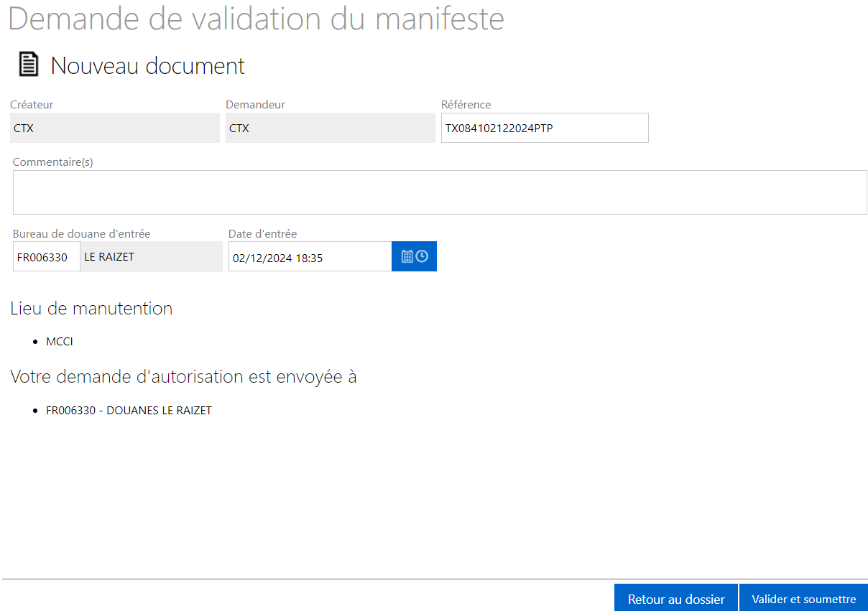Click the Date d'entrée text field
Viewport: 868px width, 611px height.
(x=309, y=257)
